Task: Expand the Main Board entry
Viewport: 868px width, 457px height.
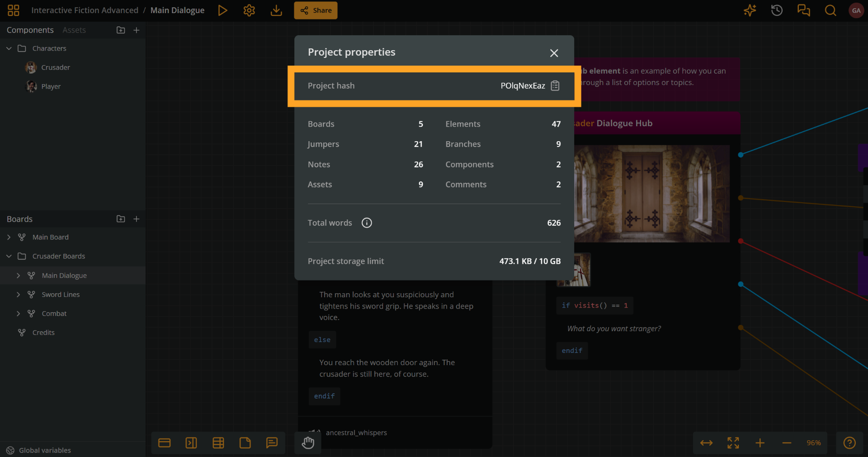Action: click(x=9, y=237)
